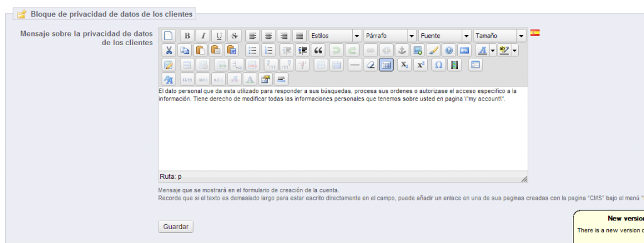Apply blockquote formatting
Viewport: 644px width, 243px height.
pos(318,50)
